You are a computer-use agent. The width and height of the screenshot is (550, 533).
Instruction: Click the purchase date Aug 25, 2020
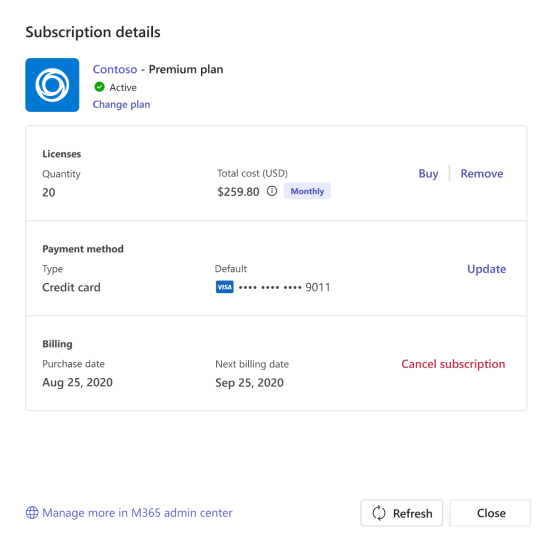[x=78, y=383]
